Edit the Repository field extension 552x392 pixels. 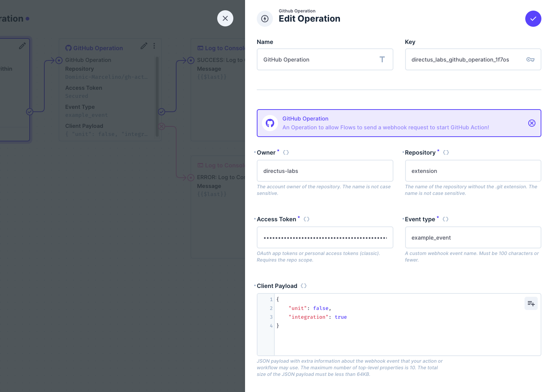(473, 171)
